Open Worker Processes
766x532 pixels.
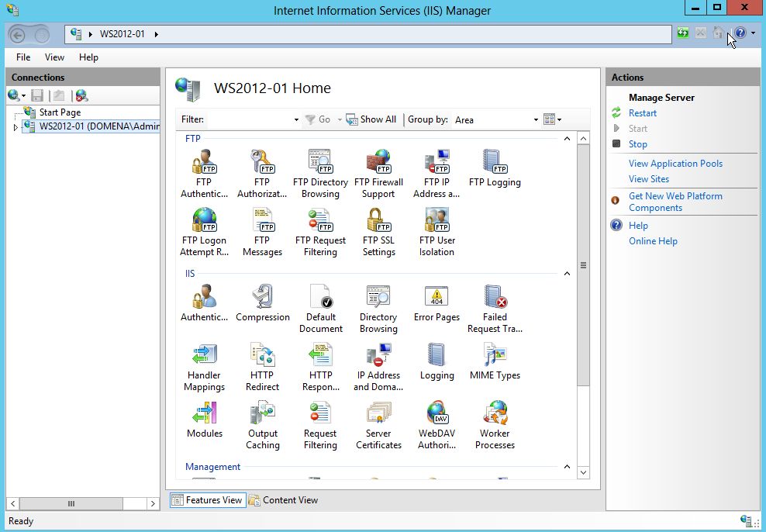tap(495, 425)
